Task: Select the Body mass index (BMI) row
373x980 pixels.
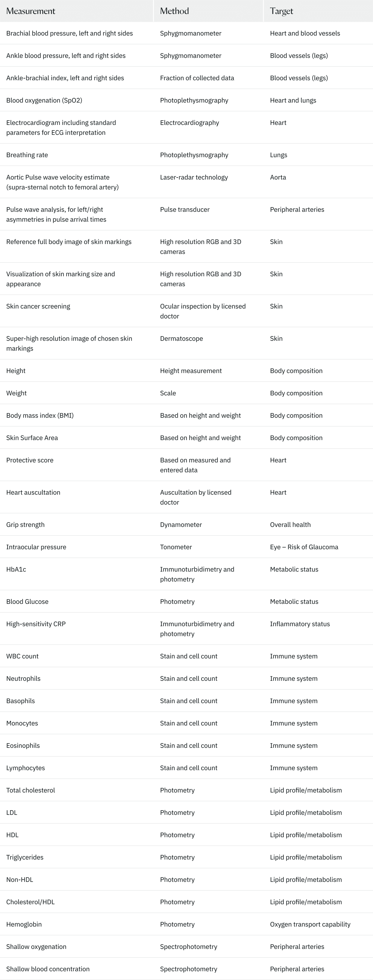Action: (186, 415)
